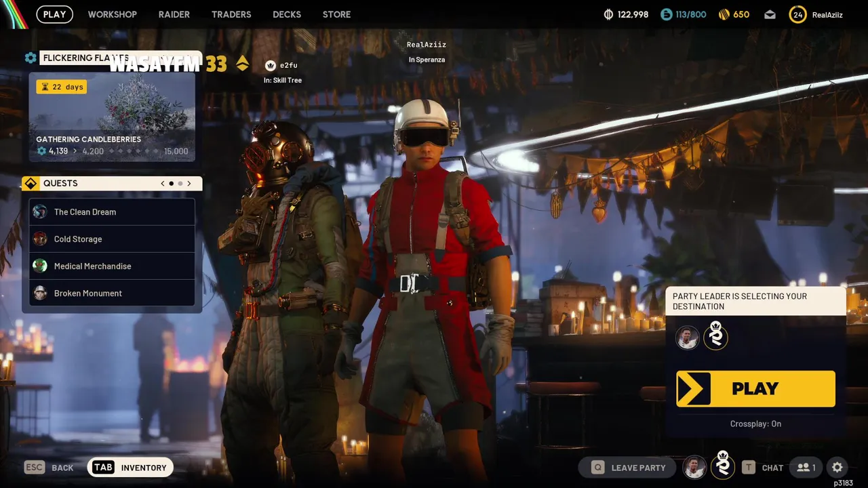Click the LEAVE PARTY button
The height and width of the screenshot is (488, 868).
[x=629, y=468]
